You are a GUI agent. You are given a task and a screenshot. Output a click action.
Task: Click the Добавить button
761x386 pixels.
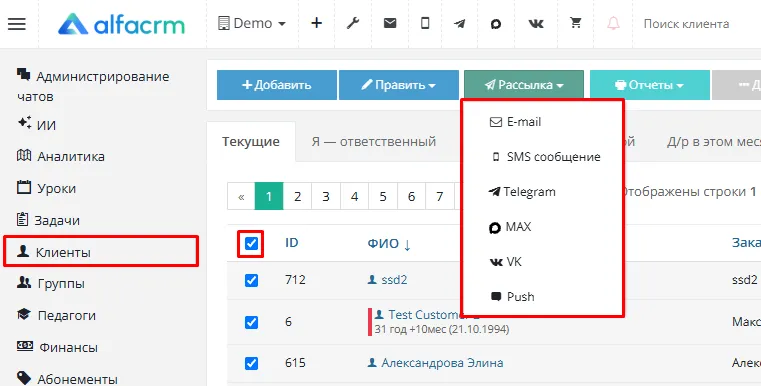(277, 85)
